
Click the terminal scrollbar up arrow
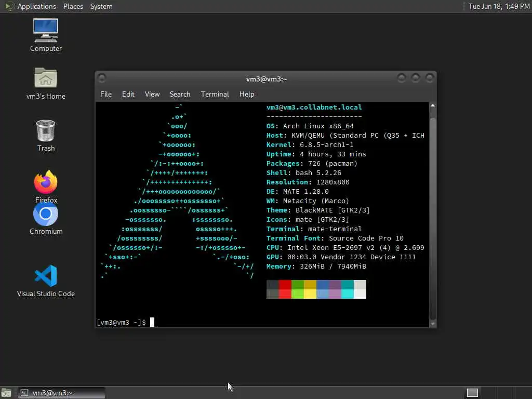[x=433, y=106]
